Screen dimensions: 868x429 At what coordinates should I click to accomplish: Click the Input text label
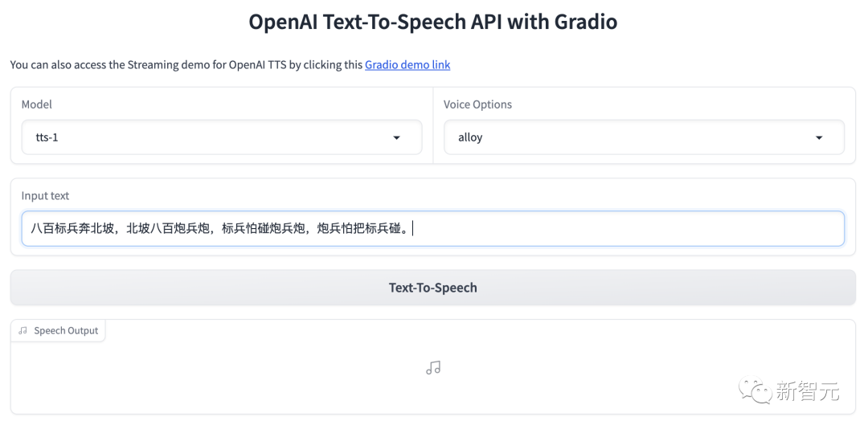[45, 195]
